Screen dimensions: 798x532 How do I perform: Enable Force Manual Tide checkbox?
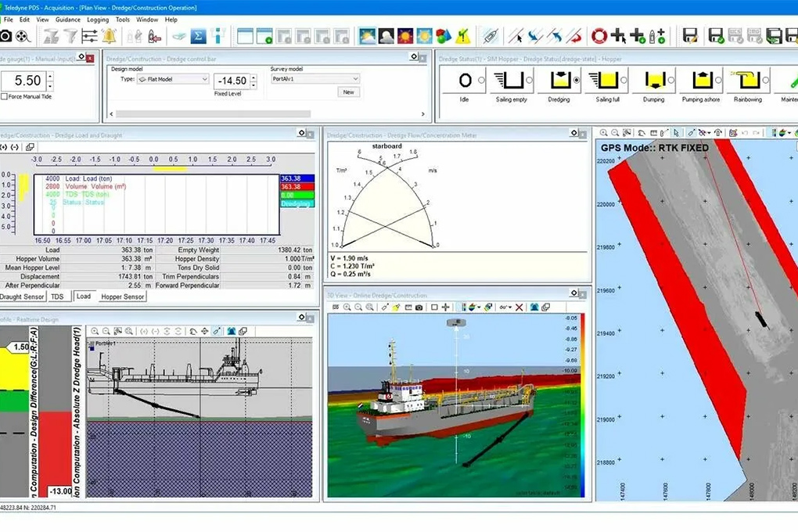5,97
